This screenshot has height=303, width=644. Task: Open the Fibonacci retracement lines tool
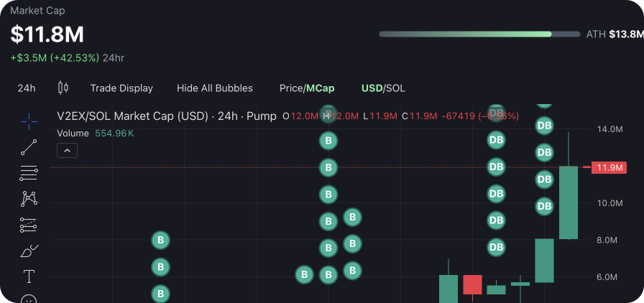[x=29, y=172]
